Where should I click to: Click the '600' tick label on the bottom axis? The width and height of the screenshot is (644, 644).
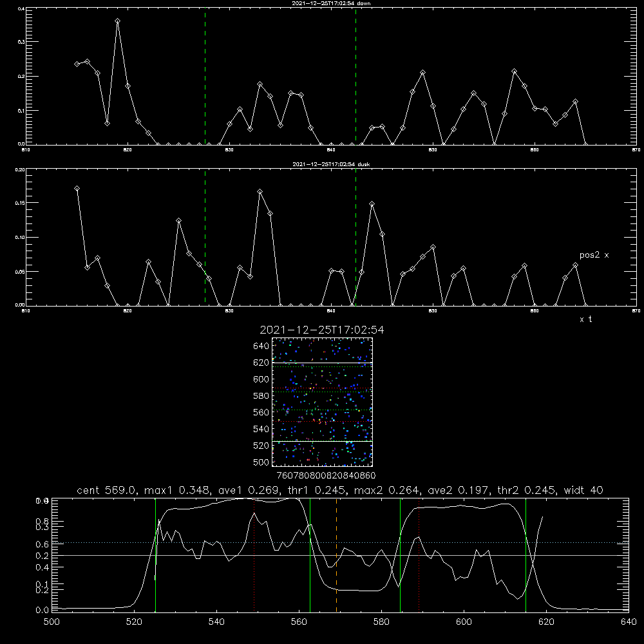[x=464, y=622]
